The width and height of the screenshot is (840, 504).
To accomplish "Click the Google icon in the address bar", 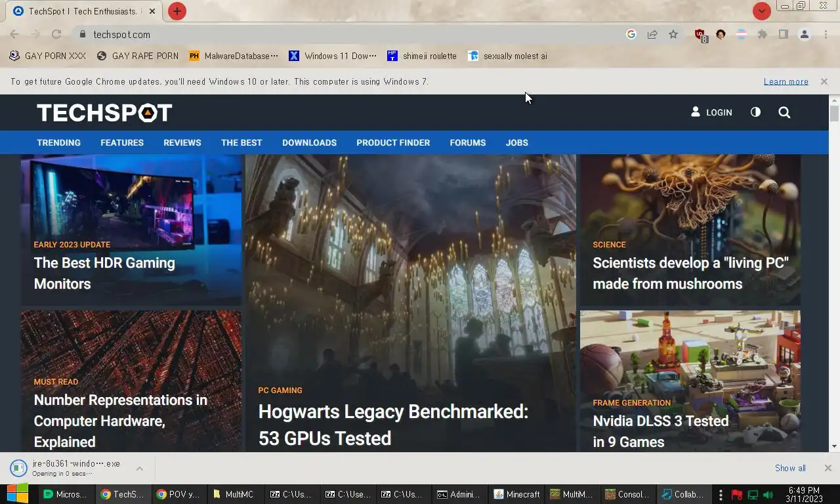I will pyautogui.click(x=631, y=34).
